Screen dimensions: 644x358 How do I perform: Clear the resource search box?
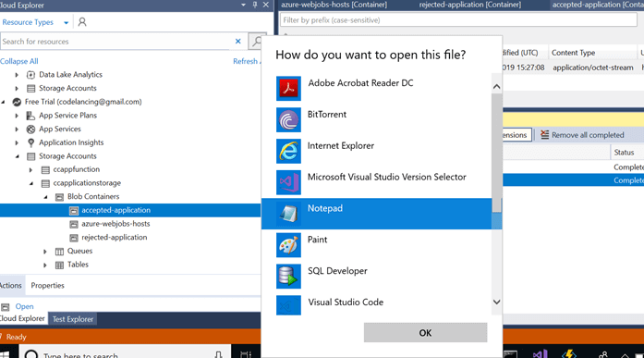tap(237, 41)
